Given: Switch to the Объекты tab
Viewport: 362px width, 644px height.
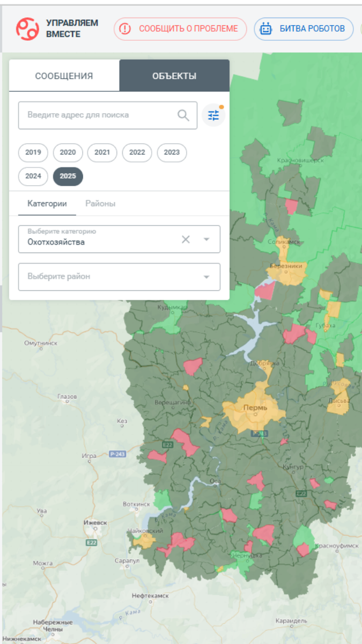Looking at the screenshot, I should (x=174, y=76).
